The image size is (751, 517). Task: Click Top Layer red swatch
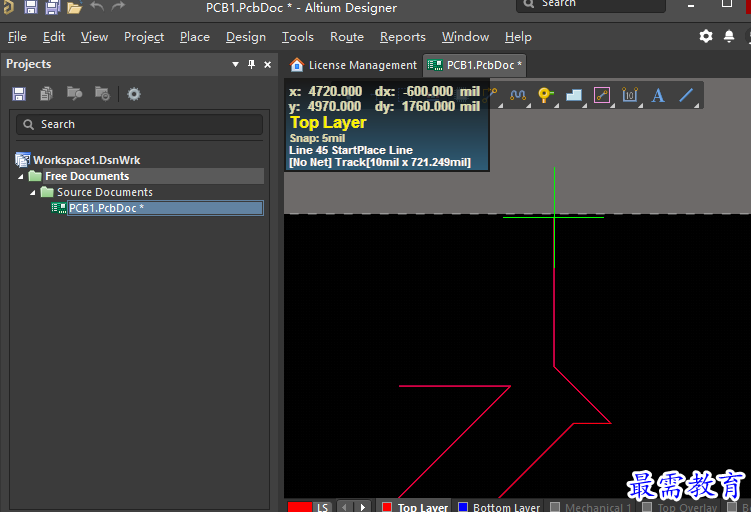(x=387, y=506)
